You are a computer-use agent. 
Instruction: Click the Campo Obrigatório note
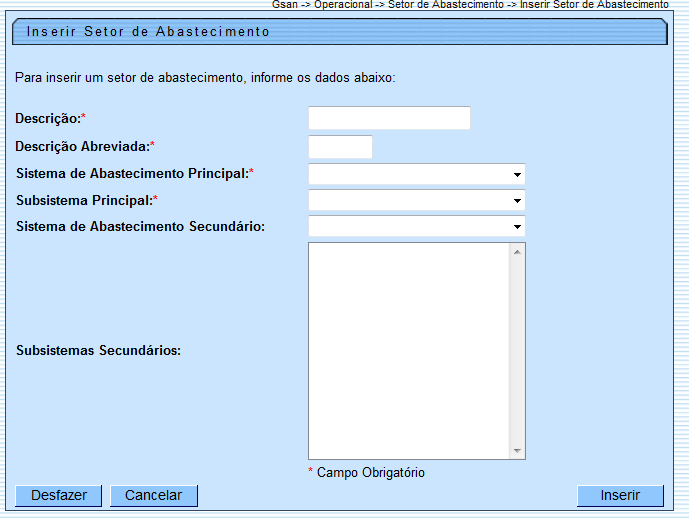pyautogui.click(x=370, y=472)
